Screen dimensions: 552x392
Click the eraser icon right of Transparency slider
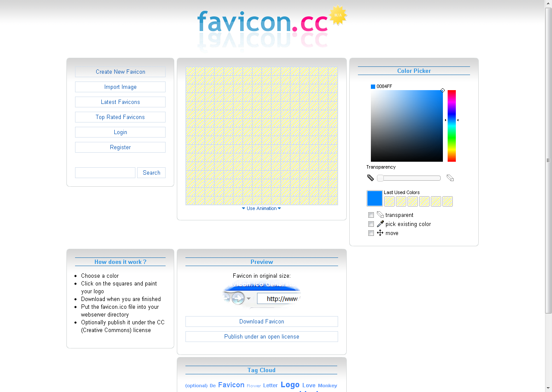point(450,178)
